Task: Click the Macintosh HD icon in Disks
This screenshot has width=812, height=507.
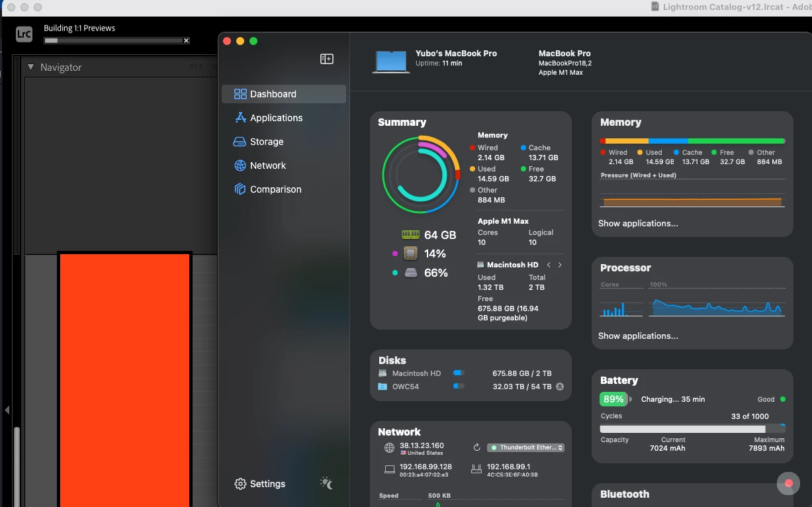Action: (383, 373)
